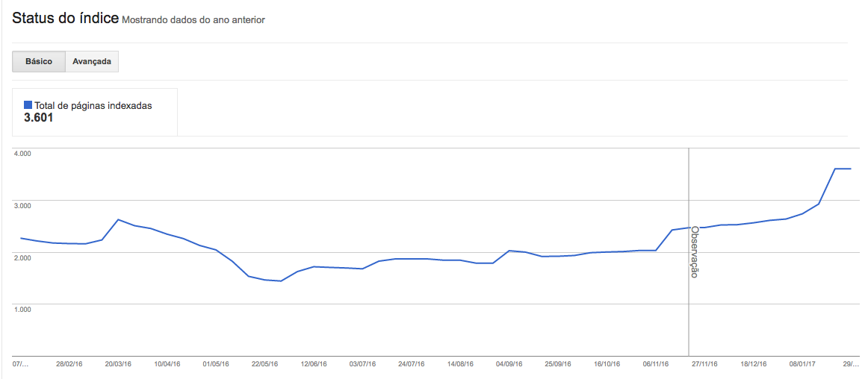
Task: Click the Observação annotation marker
Action: point(694,251)
